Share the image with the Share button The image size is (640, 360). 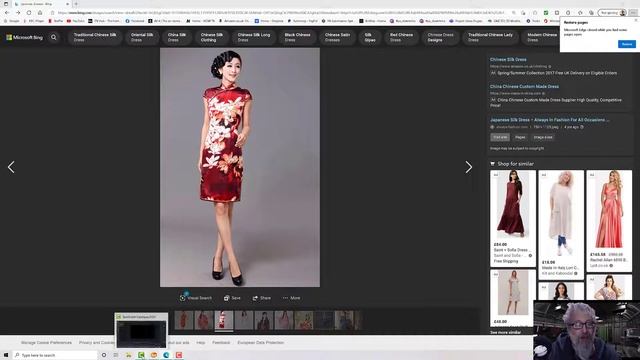click(261, 298)
